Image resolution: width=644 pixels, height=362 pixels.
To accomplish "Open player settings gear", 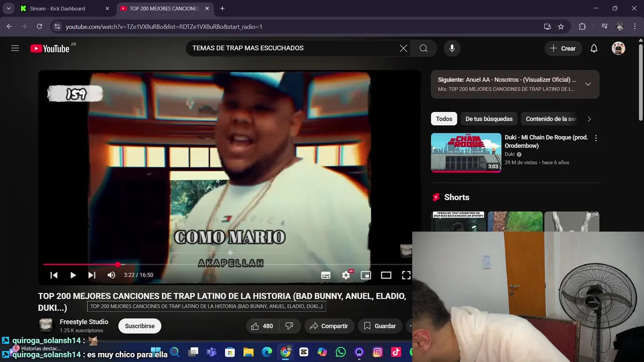I will 346,275.
